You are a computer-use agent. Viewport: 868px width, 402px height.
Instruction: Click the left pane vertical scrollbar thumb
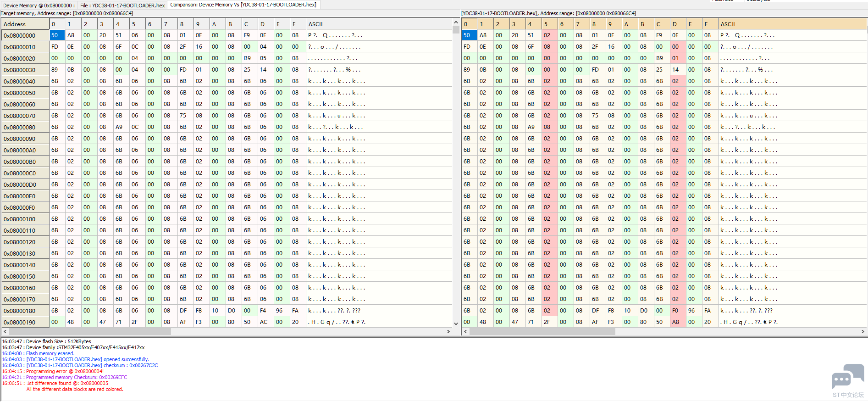click(456, 30)
